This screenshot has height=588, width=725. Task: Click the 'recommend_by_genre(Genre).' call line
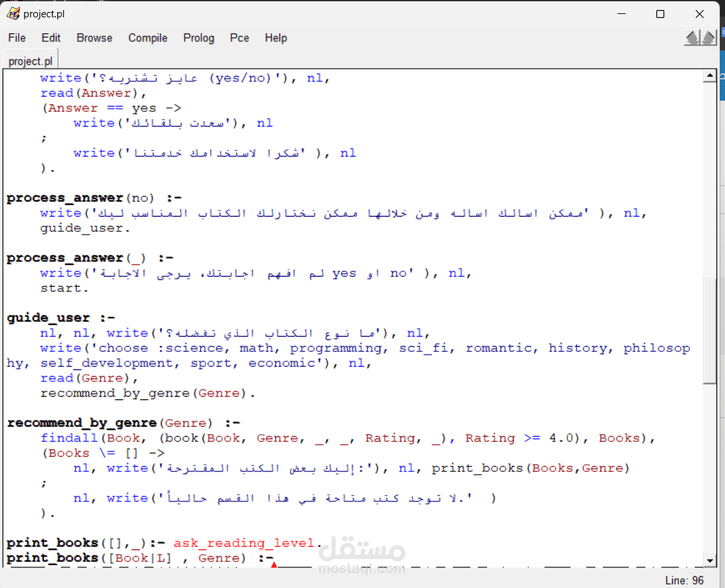(x=147, y=393)
